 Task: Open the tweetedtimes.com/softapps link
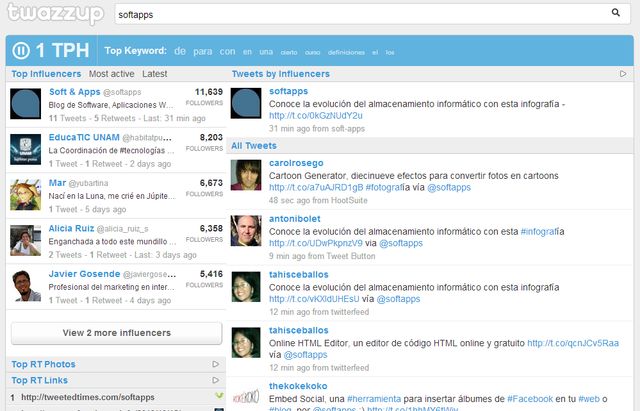pyautogui.click(x=88, y=397)
